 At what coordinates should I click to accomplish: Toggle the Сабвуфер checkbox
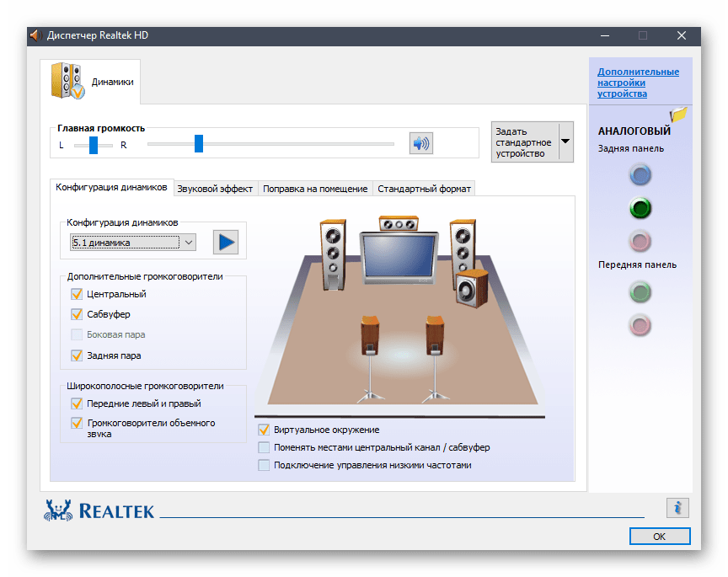77,314
